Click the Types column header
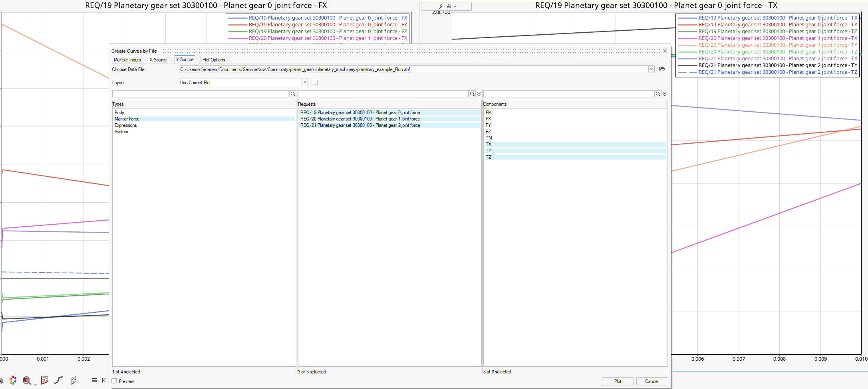Image resolution: width=868 pixels, height=389 pixels. pos(204,104)
